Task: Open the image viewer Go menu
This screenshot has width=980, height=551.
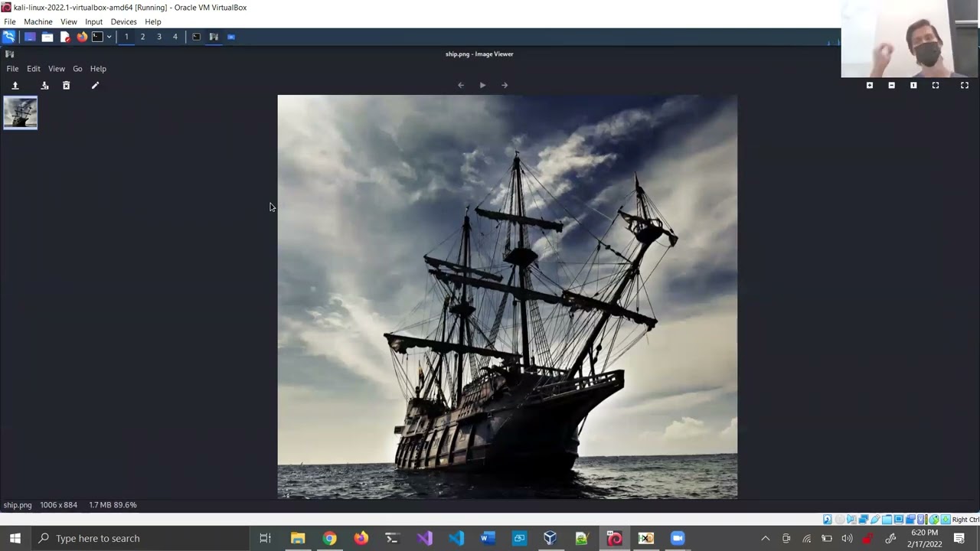Action: click(77, 69)
